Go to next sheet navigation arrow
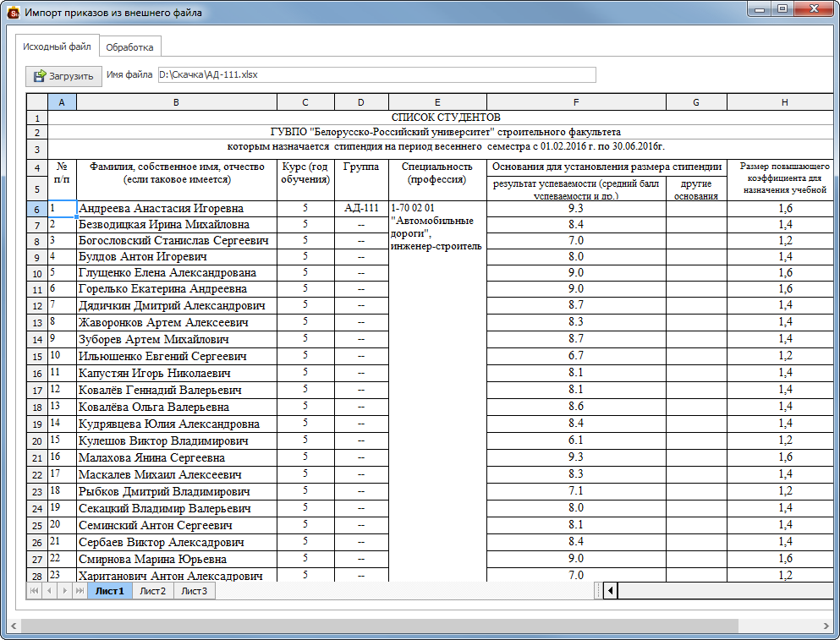The image size is (840, 640). (x=65, y=591)
